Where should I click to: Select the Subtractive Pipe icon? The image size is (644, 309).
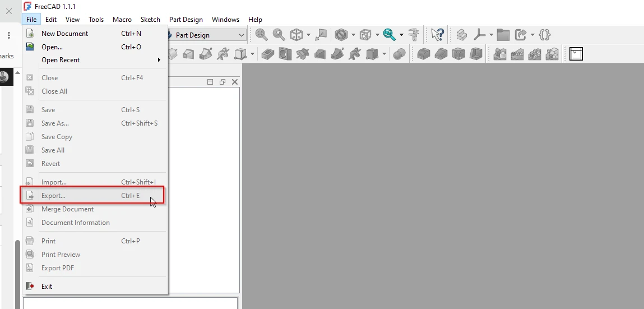pyautogui.click(x=337, y=54)
